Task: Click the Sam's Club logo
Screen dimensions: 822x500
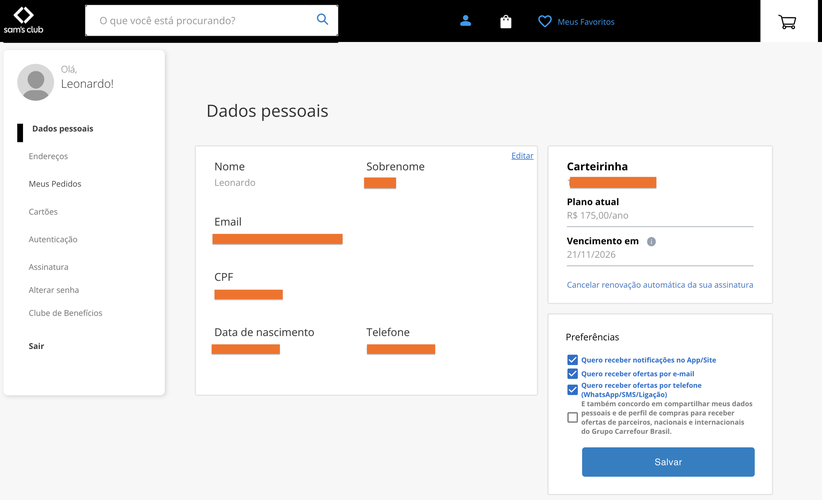Action: [x=24, y=20]
